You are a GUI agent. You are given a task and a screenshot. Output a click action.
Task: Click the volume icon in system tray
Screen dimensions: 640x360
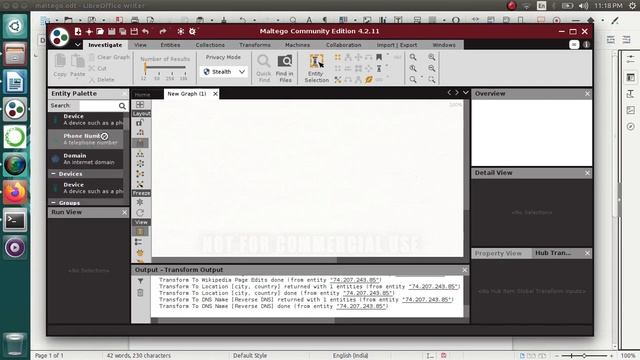coord(584,6)
